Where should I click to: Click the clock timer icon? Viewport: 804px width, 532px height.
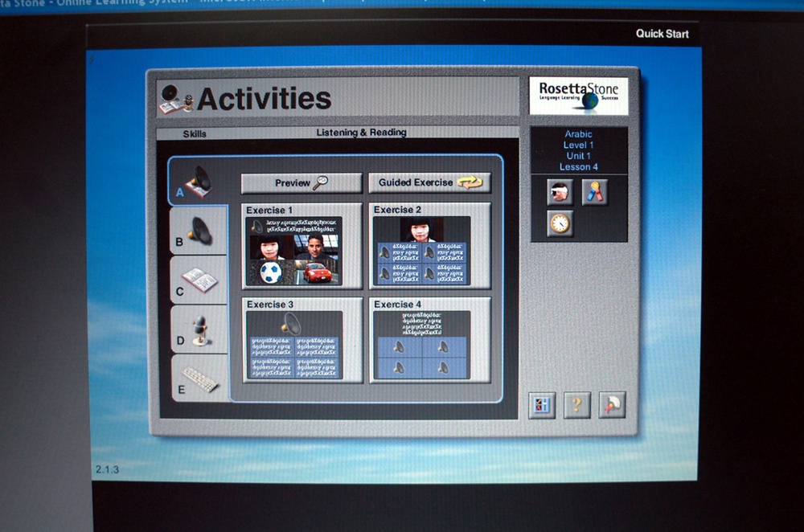tap(560, 223)
